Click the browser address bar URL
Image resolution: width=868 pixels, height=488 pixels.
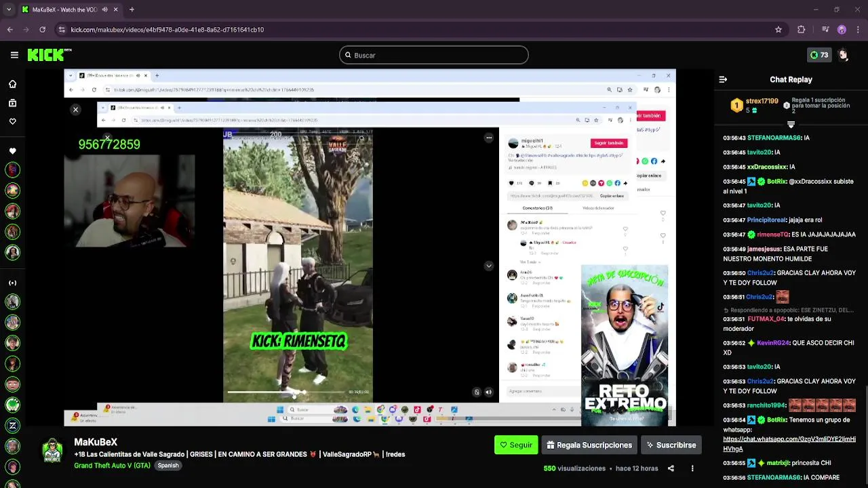[x=167, y=30]
